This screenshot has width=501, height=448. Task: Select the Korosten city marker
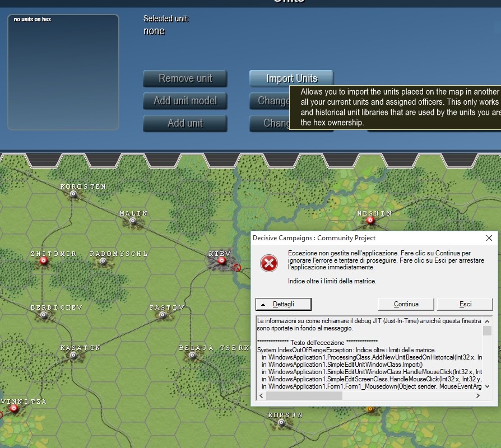73,194
